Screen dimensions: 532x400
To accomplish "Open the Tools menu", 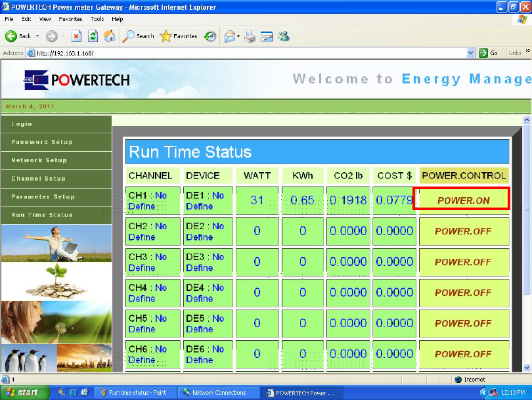I will coord(97,19).
